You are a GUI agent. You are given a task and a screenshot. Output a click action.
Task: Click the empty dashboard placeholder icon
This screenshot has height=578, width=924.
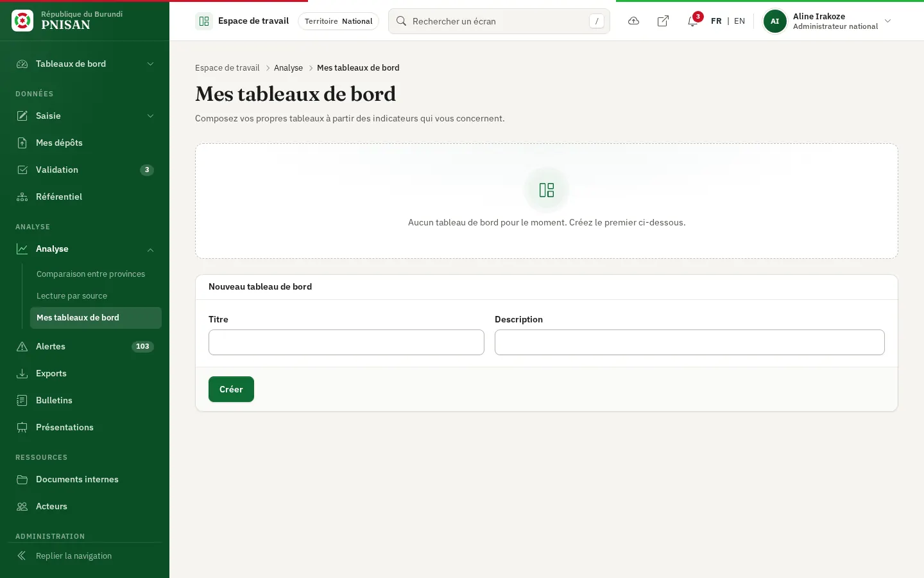pos(547,190)
